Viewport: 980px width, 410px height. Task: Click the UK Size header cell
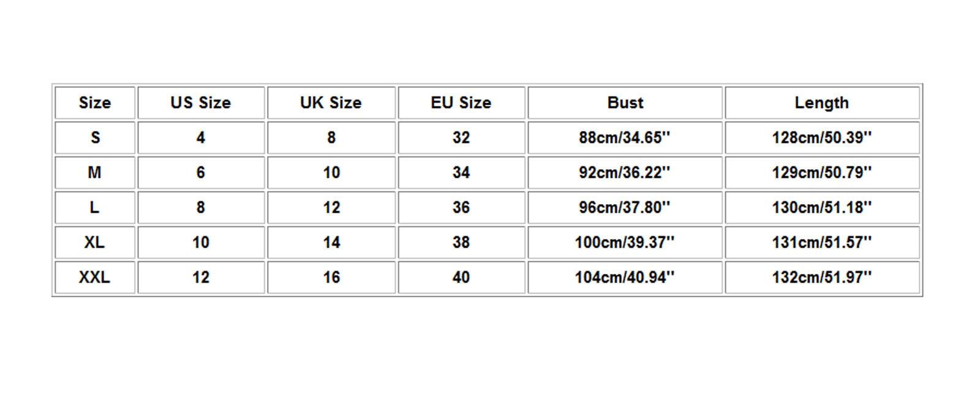pos(331,102)
